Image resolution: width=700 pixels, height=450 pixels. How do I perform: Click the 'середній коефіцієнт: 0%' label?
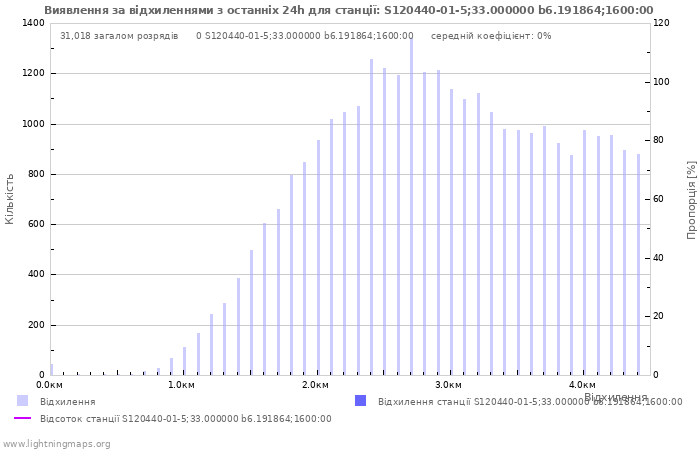point(491,36)
